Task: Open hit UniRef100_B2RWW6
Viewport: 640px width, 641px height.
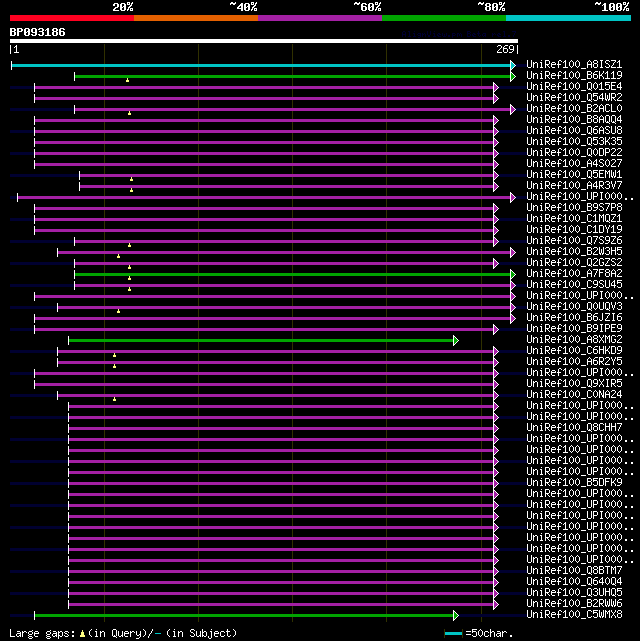Action: coord(574,604)
